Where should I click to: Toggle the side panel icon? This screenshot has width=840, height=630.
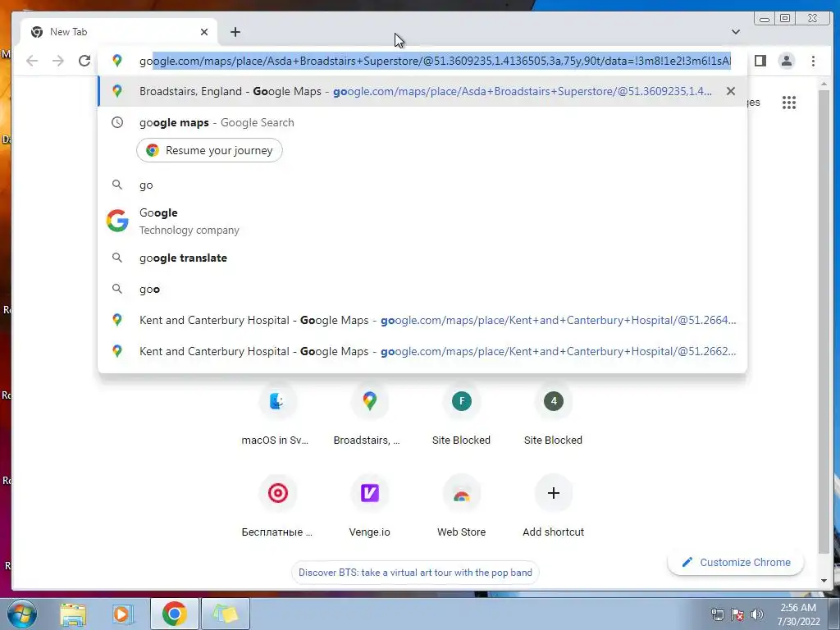pyautogui.click(x=760, y=61)
